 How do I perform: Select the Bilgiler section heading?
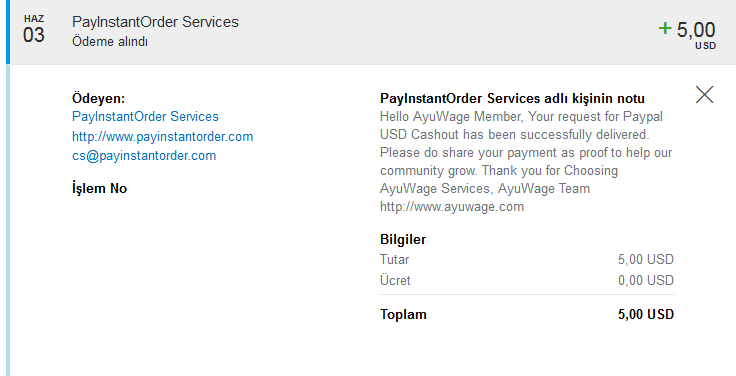tap(403, 239)
